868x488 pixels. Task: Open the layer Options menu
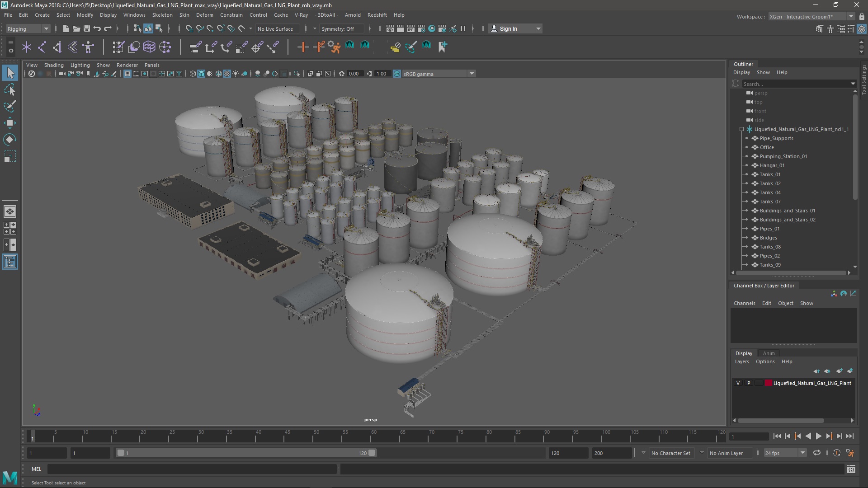coord(765,361)
